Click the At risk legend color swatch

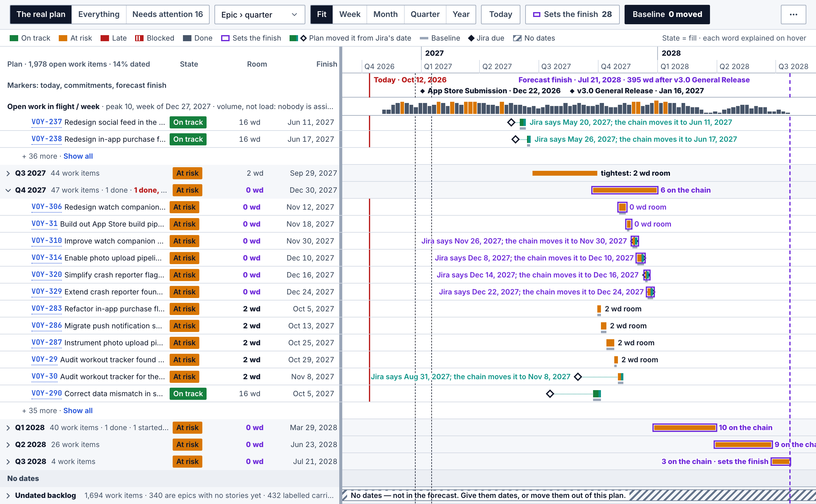[63, 38]
